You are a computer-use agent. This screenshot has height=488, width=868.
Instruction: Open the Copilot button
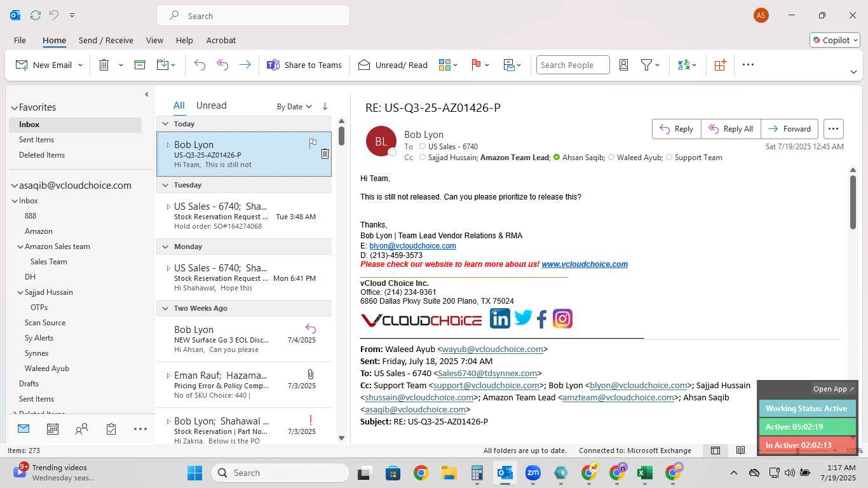(835, 40)
